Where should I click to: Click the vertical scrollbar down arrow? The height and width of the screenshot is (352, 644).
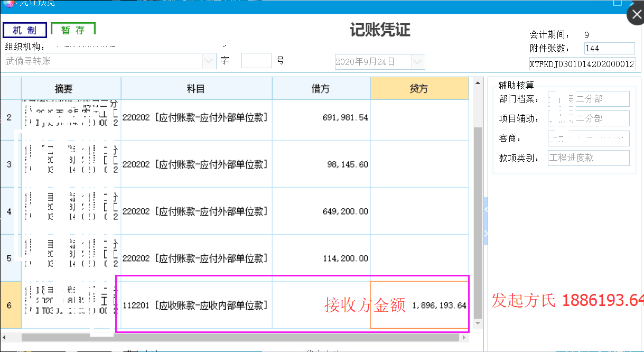478,322
